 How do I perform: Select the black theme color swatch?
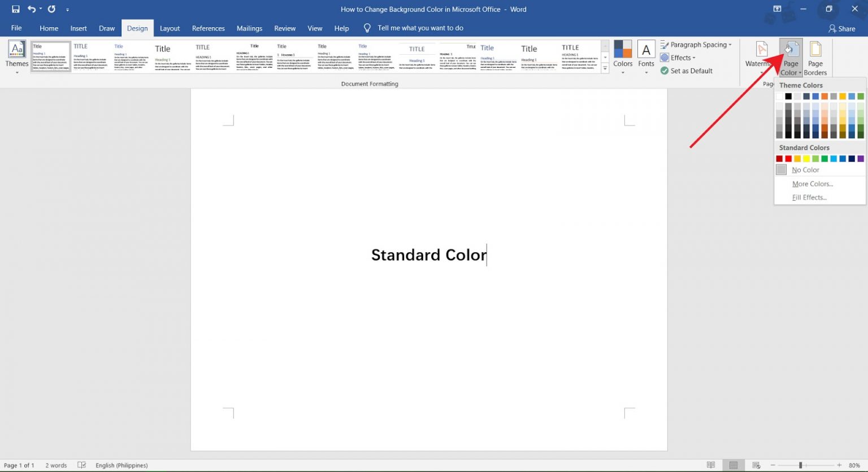[x=788, y=96]
